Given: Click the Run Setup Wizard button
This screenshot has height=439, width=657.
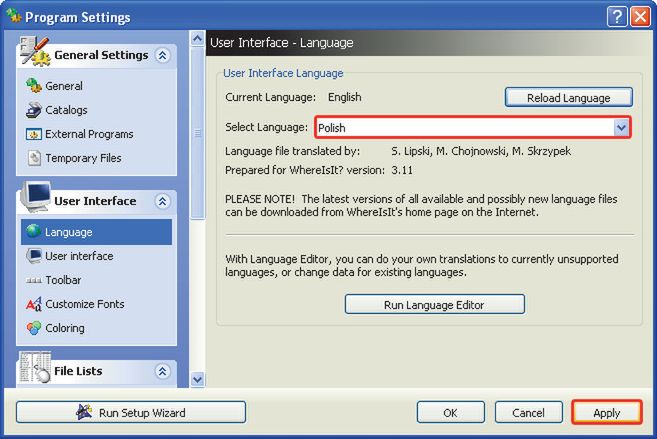Looking at the screenshot, I should click(x=131, y=413).
